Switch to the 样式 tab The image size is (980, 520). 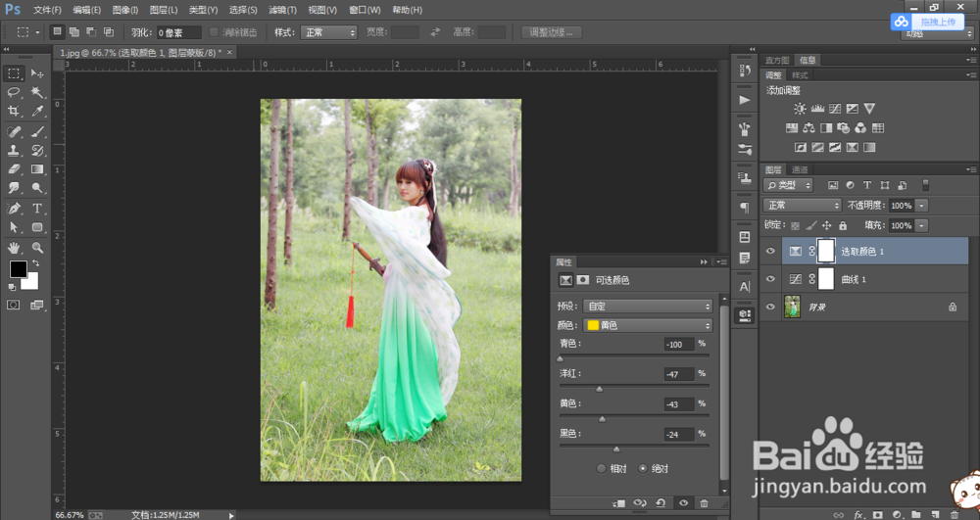coord(800,74)
